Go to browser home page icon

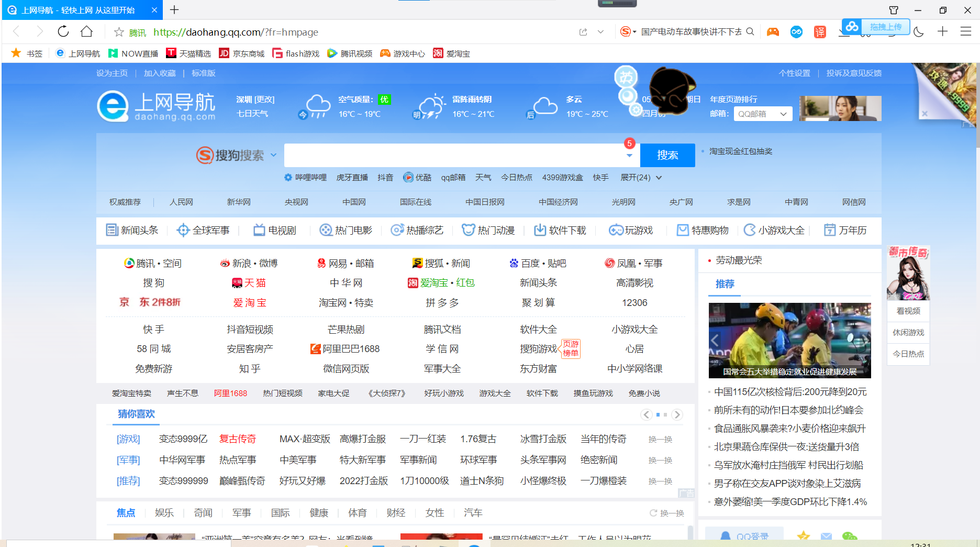[x=86, y=31]
